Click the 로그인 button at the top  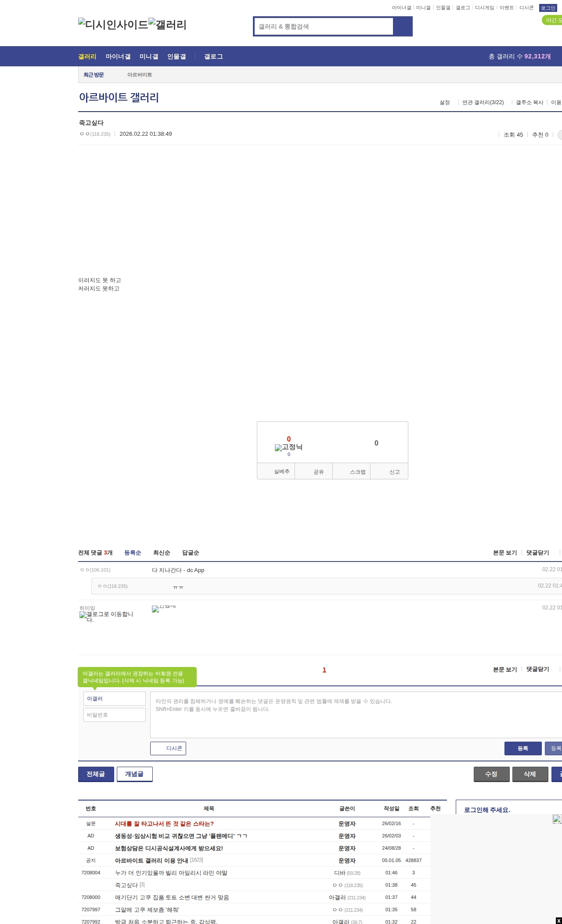tap(548, 8)
